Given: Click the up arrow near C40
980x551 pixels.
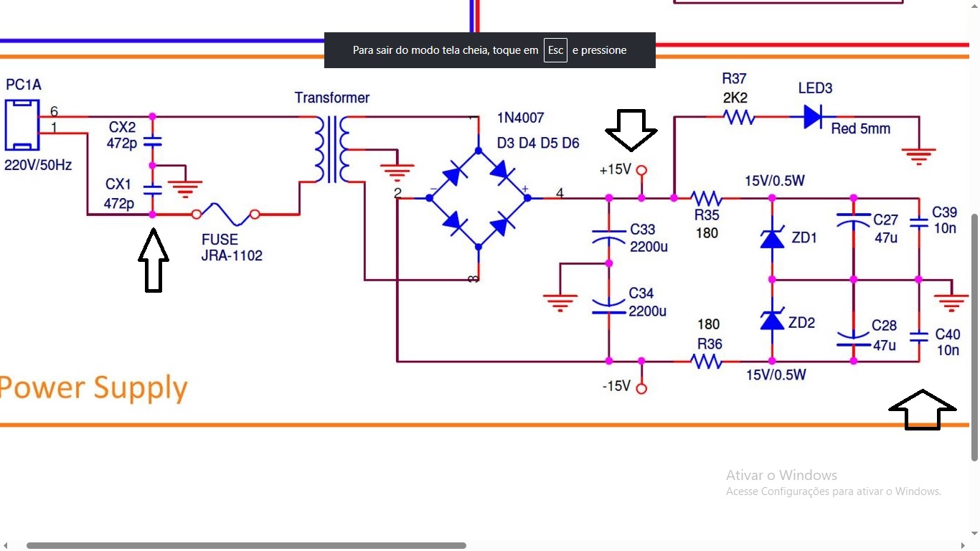Looking at the screenshot, I should tap(923, 410).
